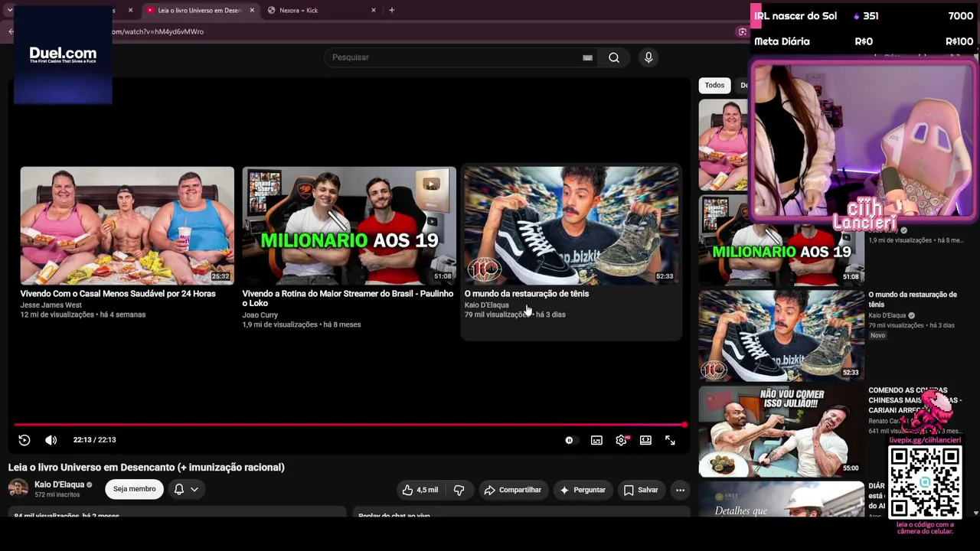Screen dimensions: 980x551
Task: Close the Nexora - Kick tab
Action: click(x=374, y=11)
